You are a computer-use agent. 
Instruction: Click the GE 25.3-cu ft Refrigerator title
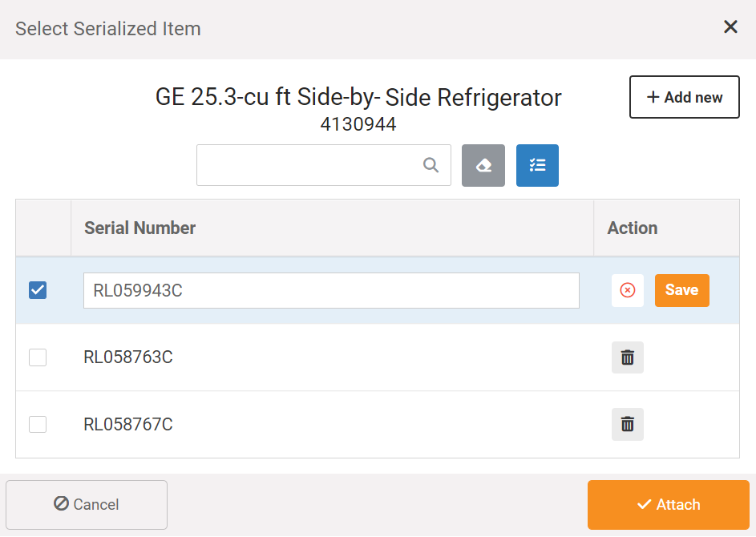click(x=358, y=97)
